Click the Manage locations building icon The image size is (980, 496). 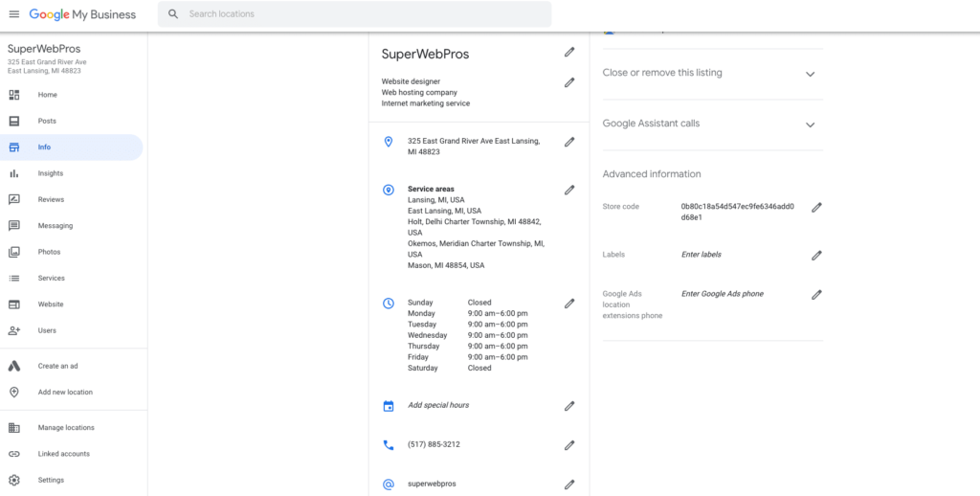click(13, 428)
